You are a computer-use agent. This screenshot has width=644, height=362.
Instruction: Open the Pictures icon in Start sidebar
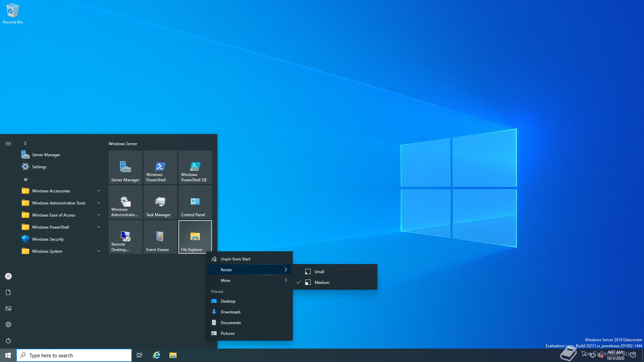point(8,308)
